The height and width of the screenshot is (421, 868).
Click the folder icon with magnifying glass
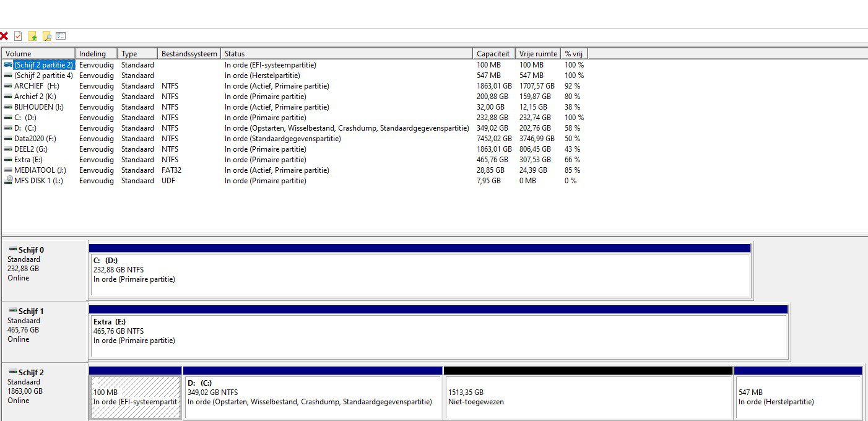tap(46, 36)
